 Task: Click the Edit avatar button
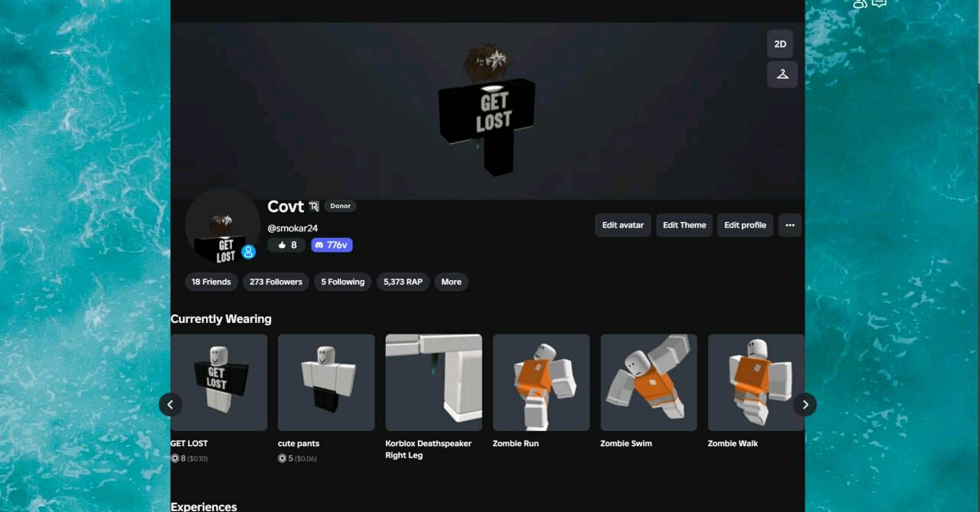point(623,225)
